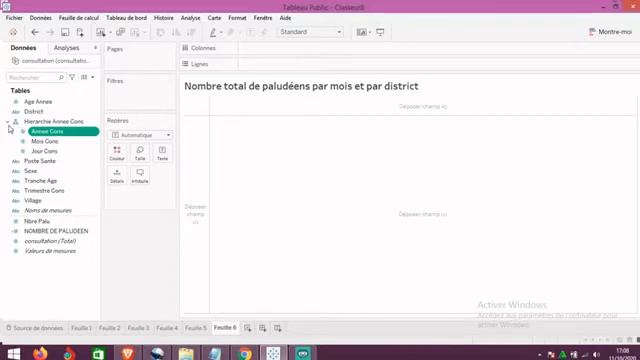640x360 pixels.
Task: Open the highlight pen dropdown arrow
Action: click(x=221, y=32)
